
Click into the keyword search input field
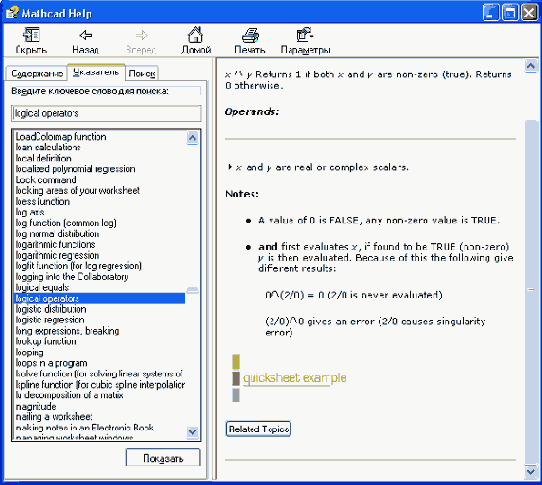tap(106, 113)
